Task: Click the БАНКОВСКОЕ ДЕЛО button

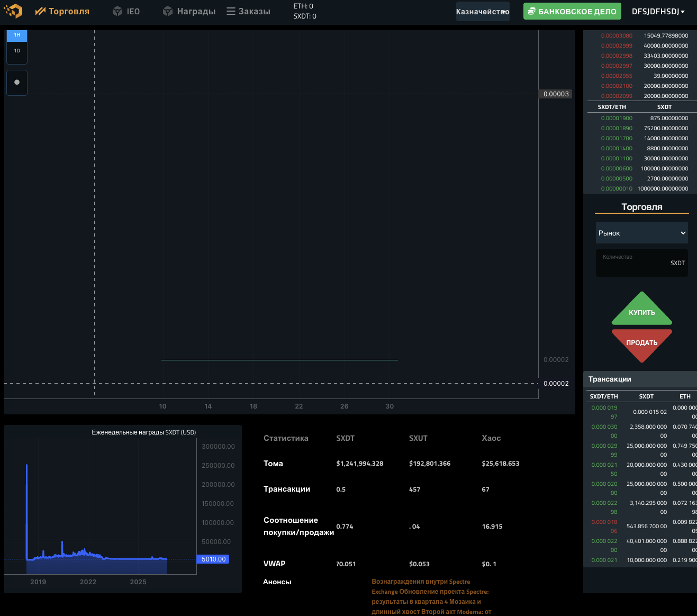Action: 572,11
